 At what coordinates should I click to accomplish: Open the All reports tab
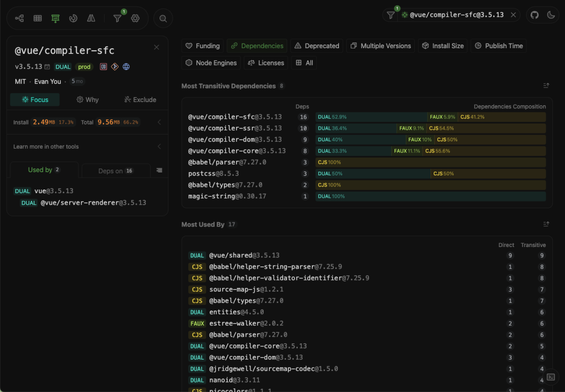point(304,63)
